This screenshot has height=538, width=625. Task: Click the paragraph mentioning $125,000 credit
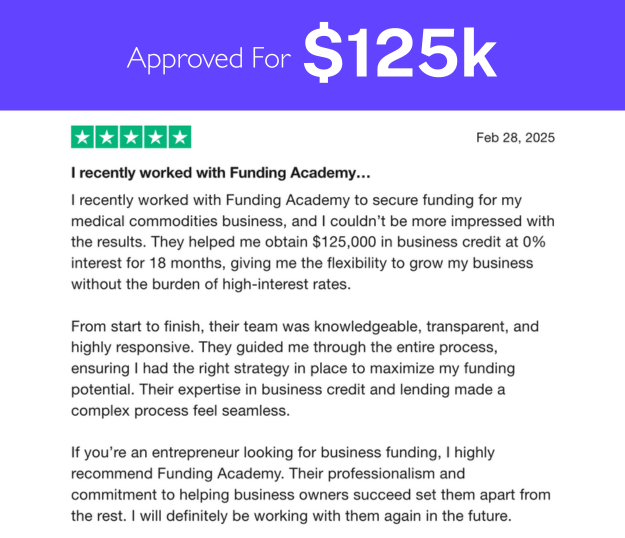point(312,242)
